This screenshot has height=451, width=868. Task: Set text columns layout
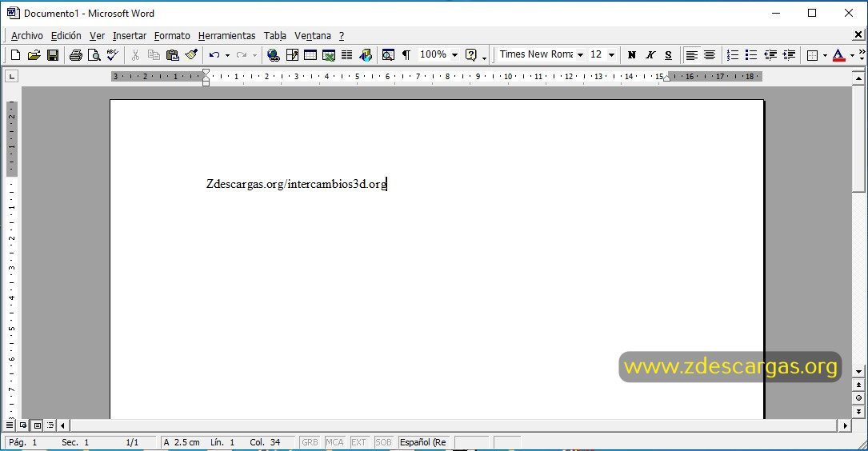point(347,55)
